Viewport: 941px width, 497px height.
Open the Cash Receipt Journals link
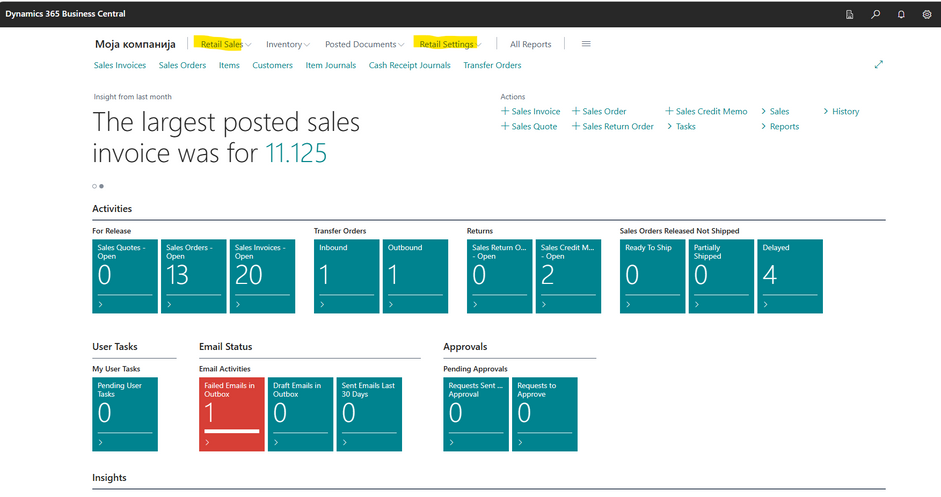pos(409,65)
